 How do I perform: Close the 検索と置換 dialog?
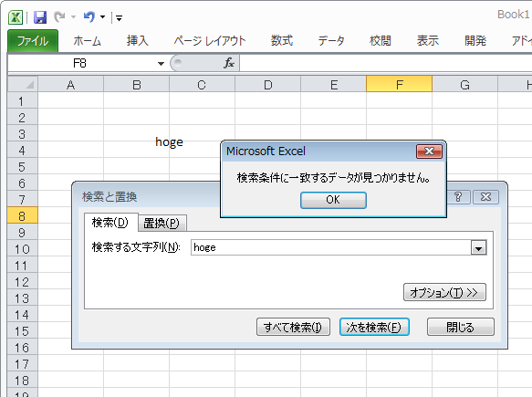pyautogui.click(x=485, y=197)
